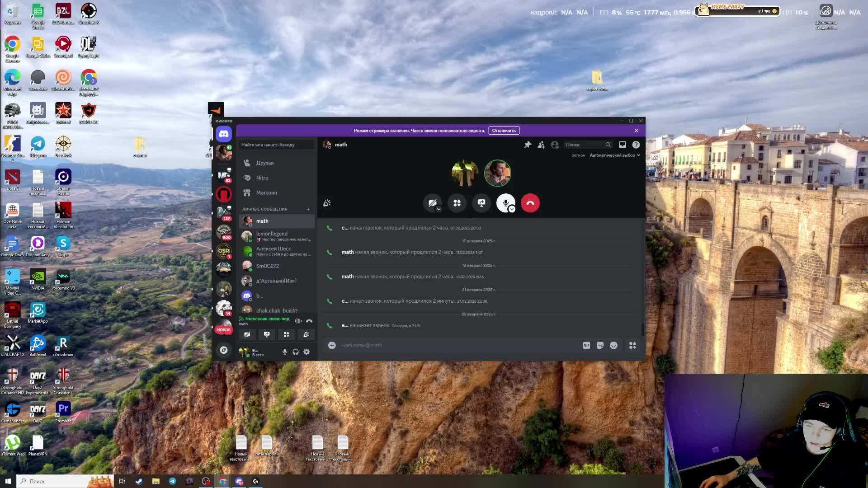Open user settings gear icon
Viewport: 868px width, 488px height.
coord(307,352)
